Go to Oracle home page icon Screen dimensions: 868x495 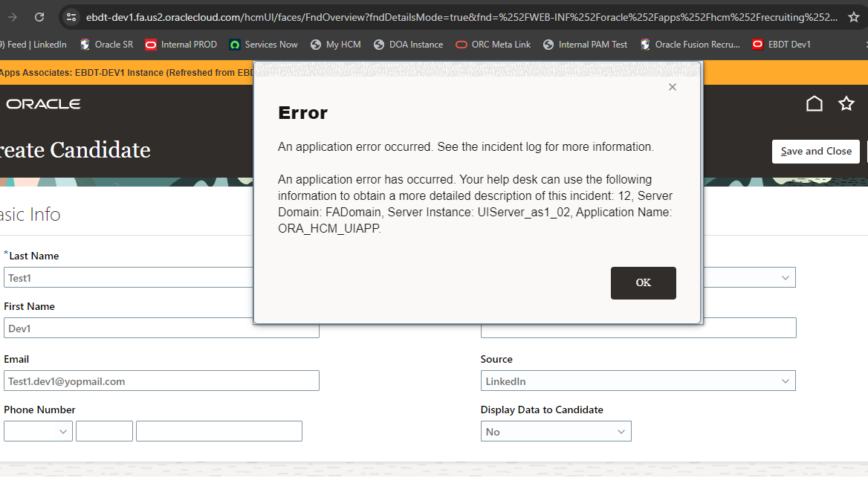(814, 103)
